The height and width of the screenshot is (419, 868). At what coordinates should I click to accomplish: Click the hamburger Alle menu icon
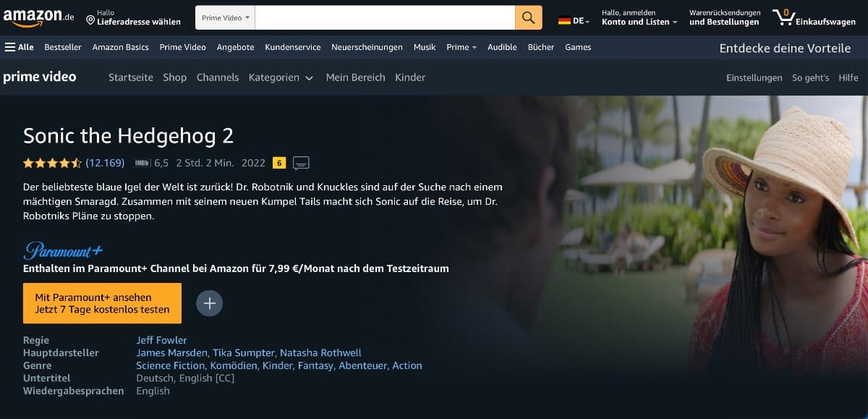[x=20, y=47]
